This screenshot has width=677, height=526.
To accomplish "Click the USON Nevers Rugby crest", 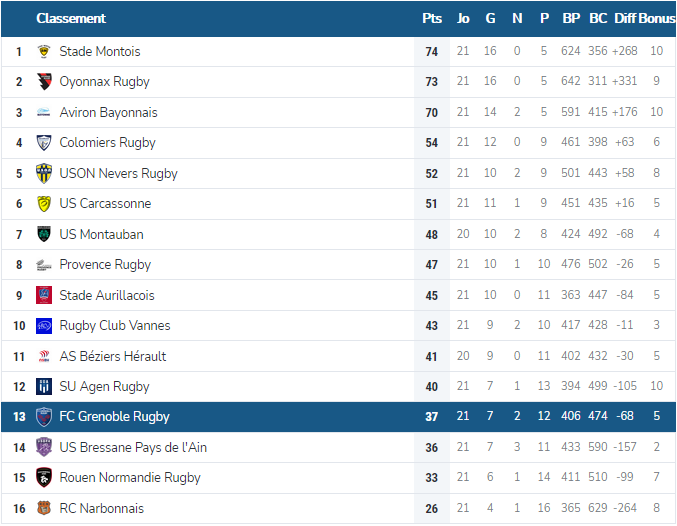I will click(x=44, y=174).
